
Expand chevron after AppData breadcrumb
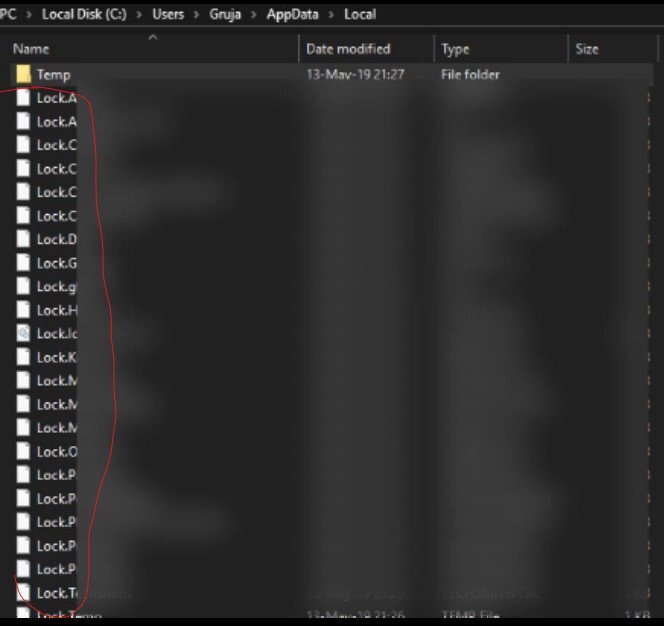pos(332,15)
